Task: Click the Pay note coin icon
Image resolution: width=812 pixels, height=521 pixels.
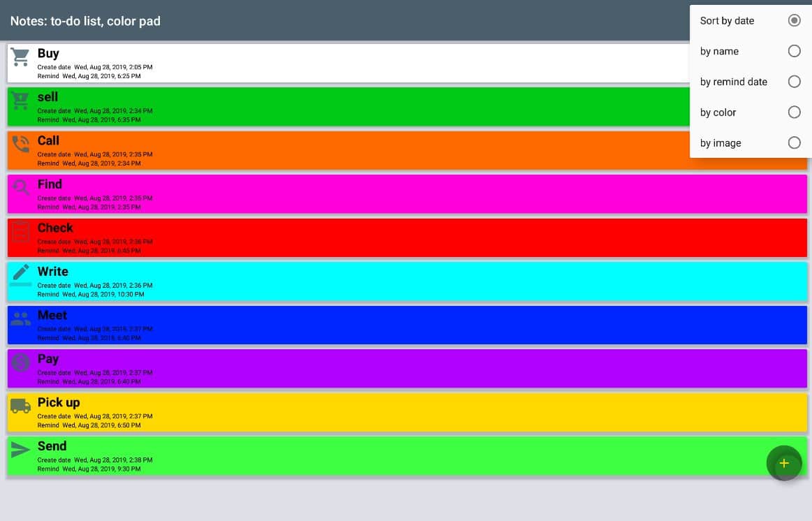Action: point(20,362)
